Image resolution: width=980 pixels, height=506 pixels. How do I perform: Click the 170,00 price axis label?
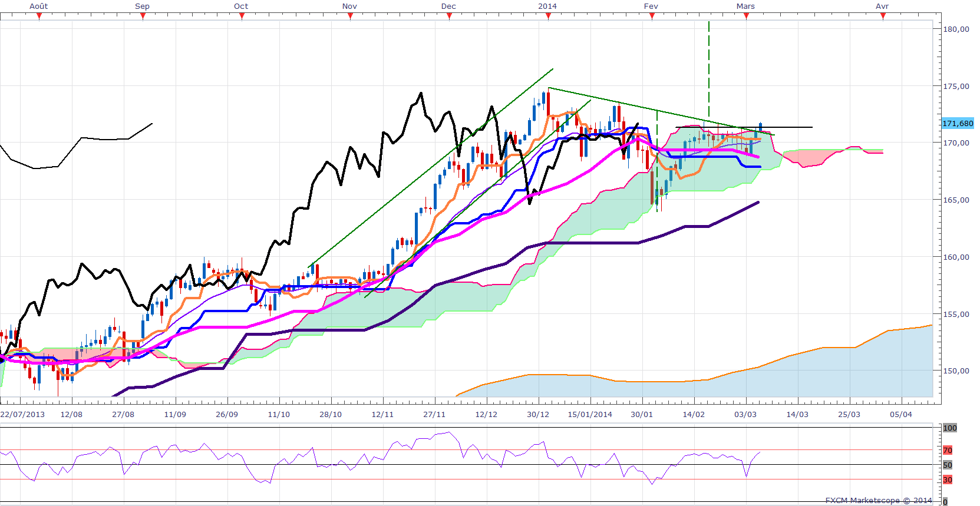956,143
